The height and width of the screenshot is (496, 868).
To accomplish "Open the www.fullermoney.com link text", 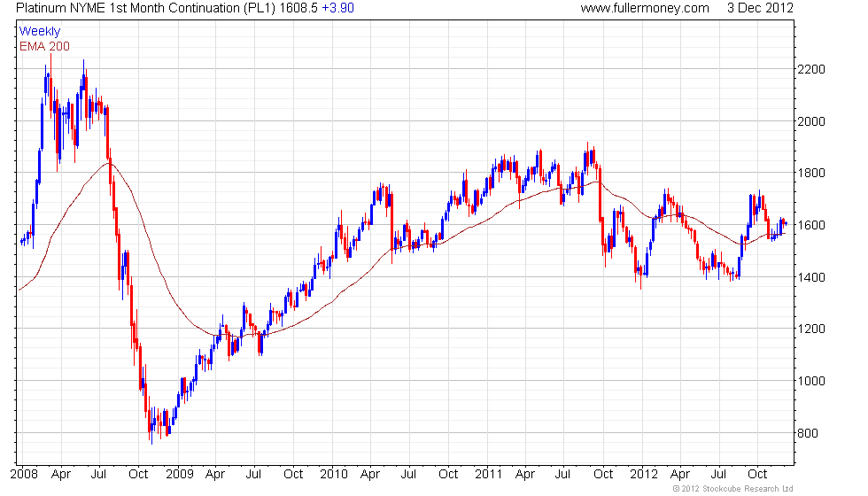I will pyautogui.click(x=645, y=8).
